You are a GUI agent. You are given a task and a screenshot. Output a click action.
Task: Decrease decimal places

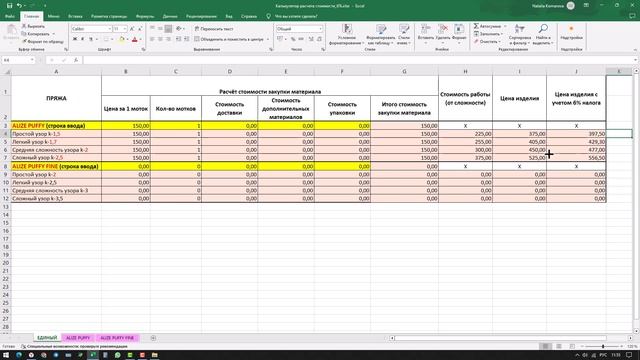319,39
